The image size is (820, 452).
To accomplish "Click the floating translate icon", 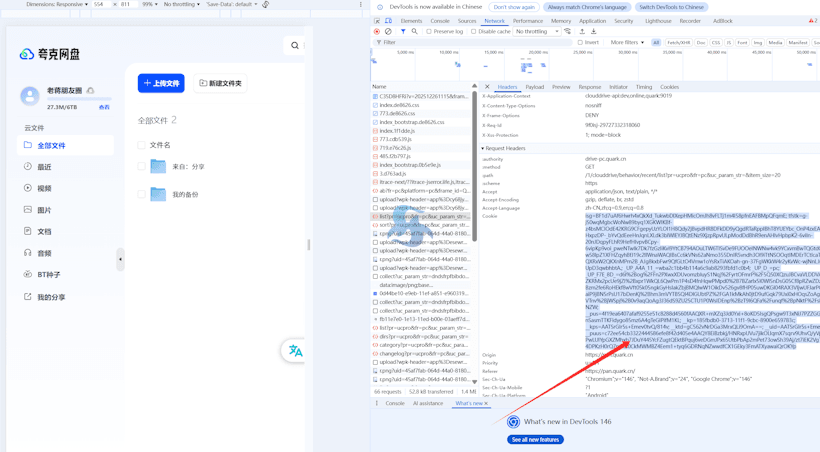I will (295, 351).
